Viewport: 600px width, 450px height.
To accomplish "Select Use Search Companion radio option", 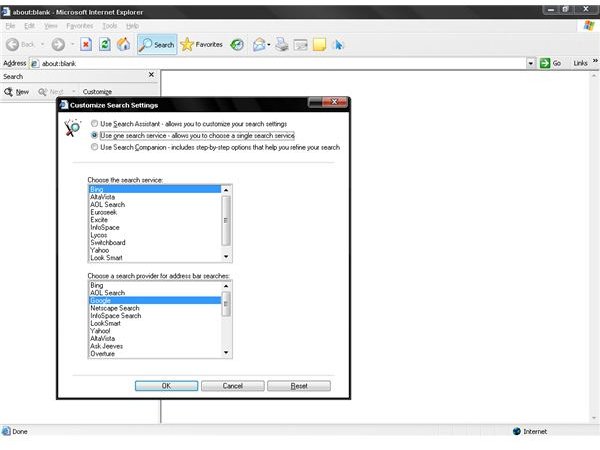I will coord(94,147).
